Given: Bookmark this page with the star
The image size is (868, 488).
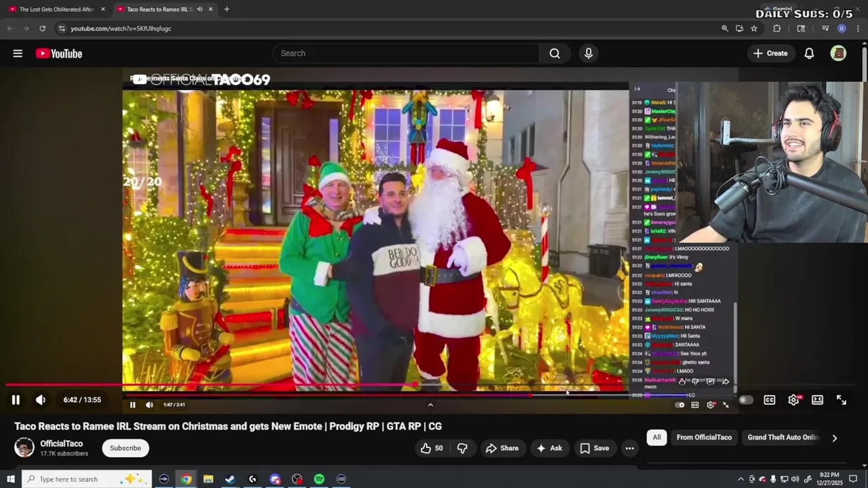Looking at the screenshot, I should (754, 28).
